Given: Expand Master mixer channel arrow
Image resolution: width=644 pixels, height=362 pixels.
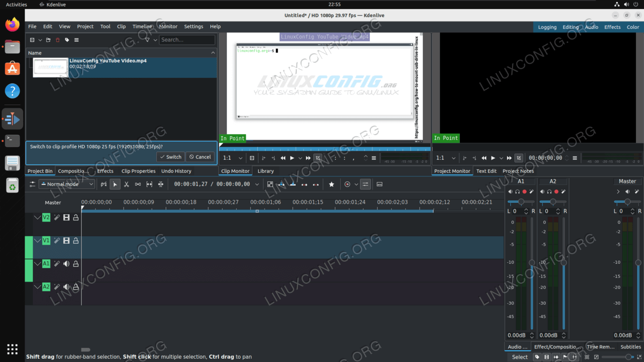Looking at the screenshot, I should [x=618, y=191].
